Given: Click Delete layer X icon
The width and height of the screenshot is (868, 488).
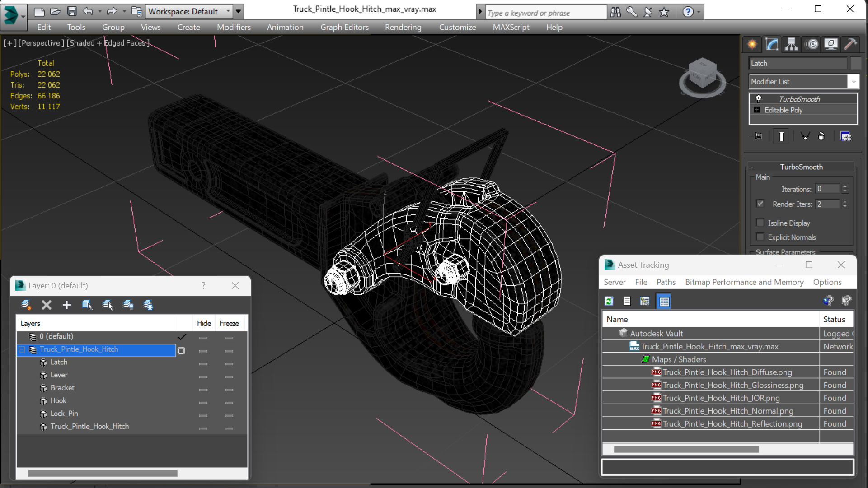Looking at the screenshot, I should [46, 305].
